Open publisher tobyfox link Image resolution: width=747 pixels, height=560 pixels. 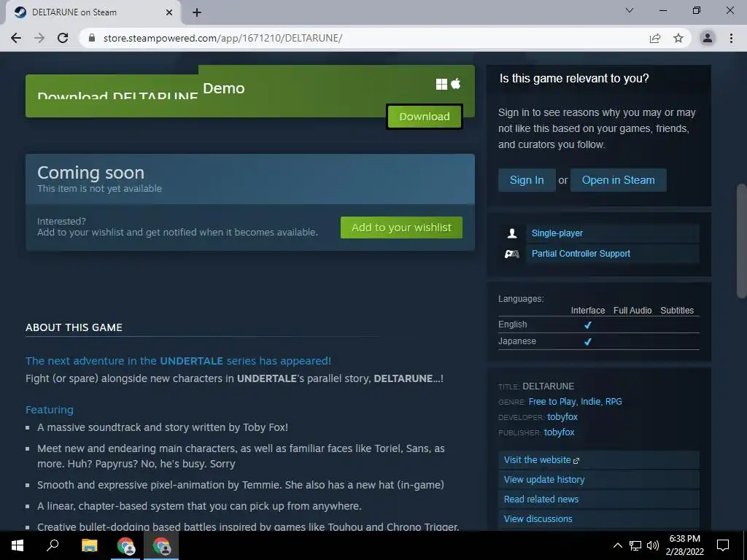click(x=559, y=432)
